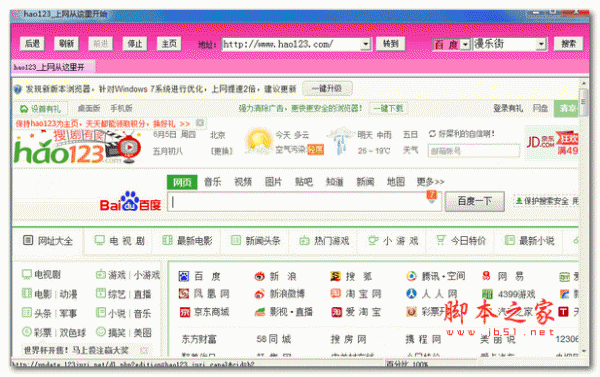
Task: Click the 凤凰网 site icon
Action: tap(184, 294)
